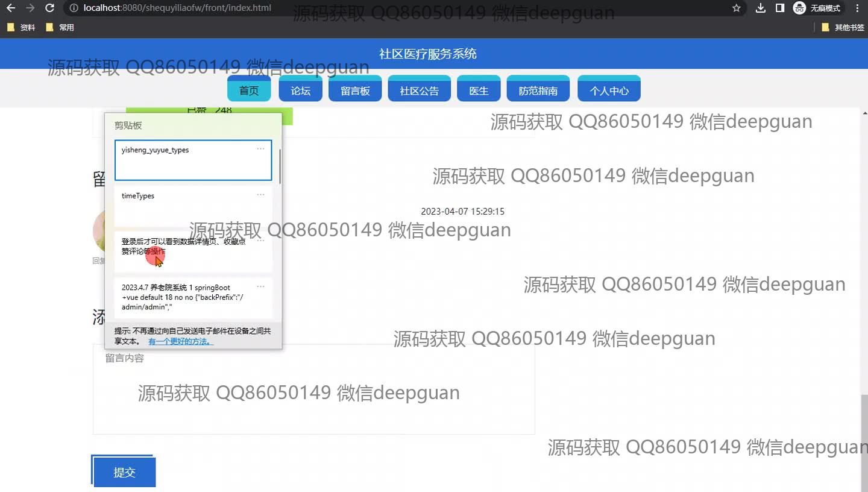
Task: Bookmark this page with the star icon
Action: click(x=736, y=8)
